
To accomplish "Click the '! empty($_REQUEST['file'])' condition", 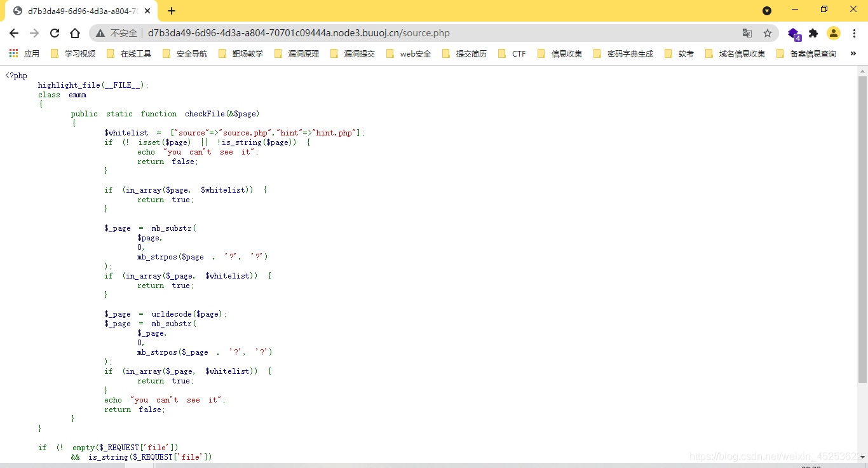I will (x=118, y=448).
